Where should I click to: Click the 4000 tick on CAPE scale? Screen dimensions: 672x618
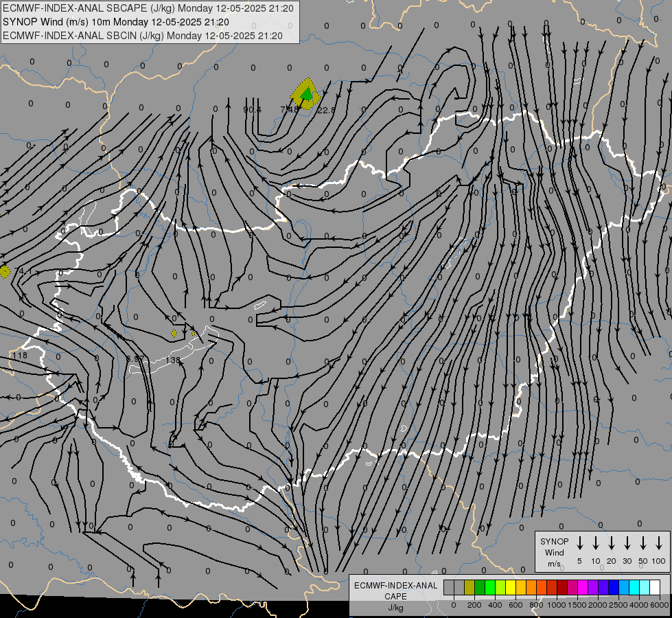click(639, 605)
